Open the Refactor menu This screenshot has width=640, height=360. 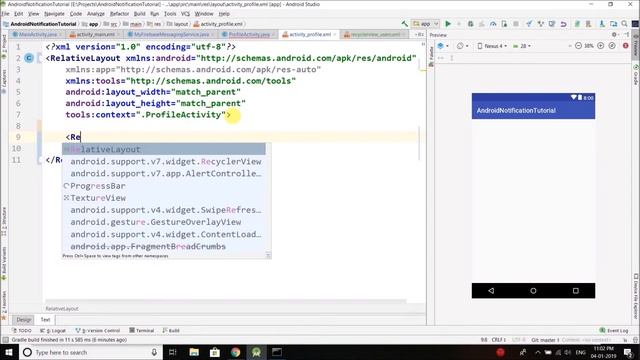119,14
